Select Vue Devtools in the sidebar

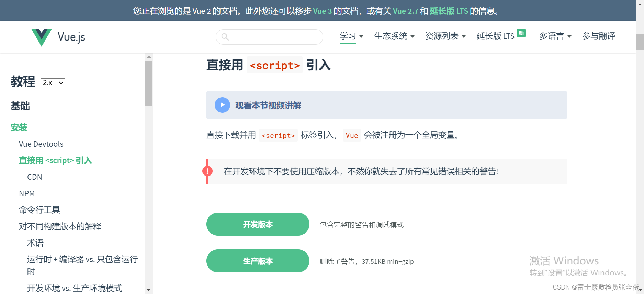pos(41,144)
